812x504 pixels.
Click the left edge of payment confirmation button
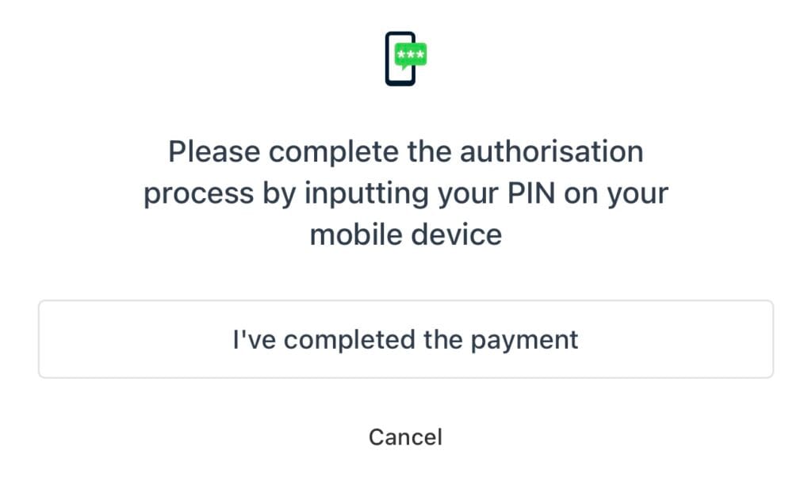tap(48, 339)
